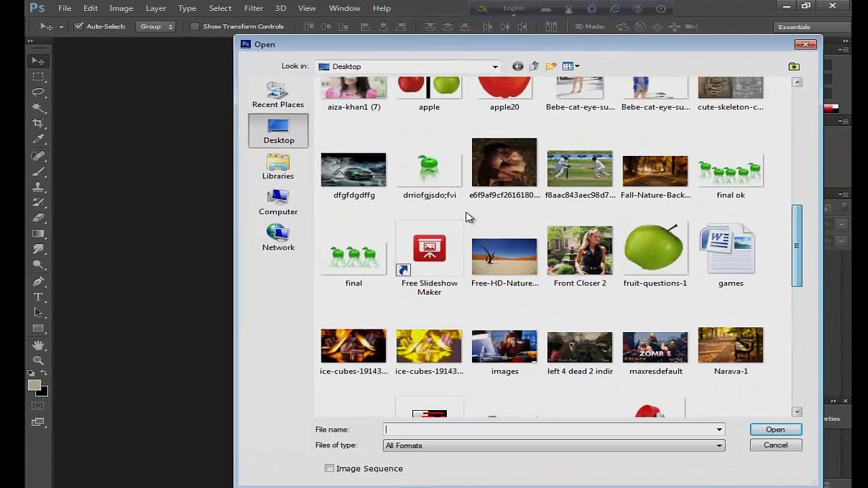Image resolution: width=868 pixels, height=488 pixels.
Task: Go up one folder level
Action: point(534,66)
